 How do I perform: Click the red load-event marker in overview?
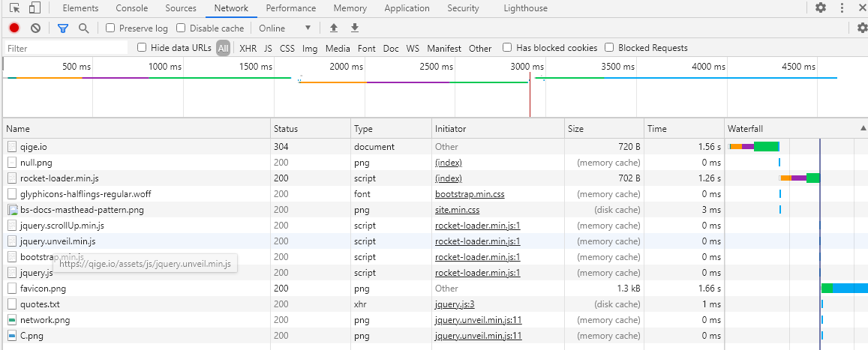coord(530,94)
